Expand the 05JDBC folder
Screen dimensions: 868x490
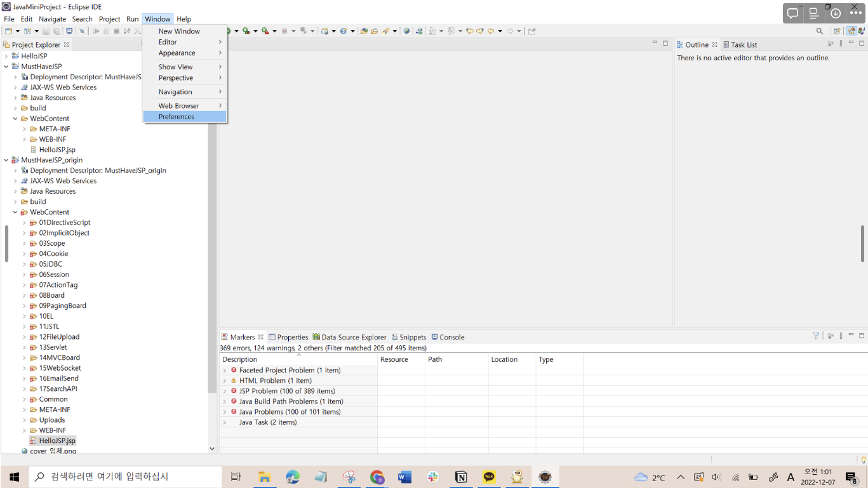(x=24, y=264)
